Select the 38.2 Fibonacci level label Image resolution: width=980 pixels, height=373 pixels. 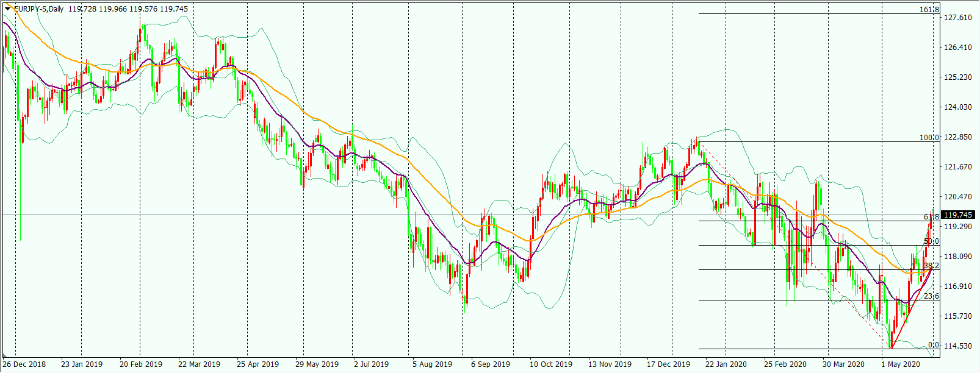[931, 266]
